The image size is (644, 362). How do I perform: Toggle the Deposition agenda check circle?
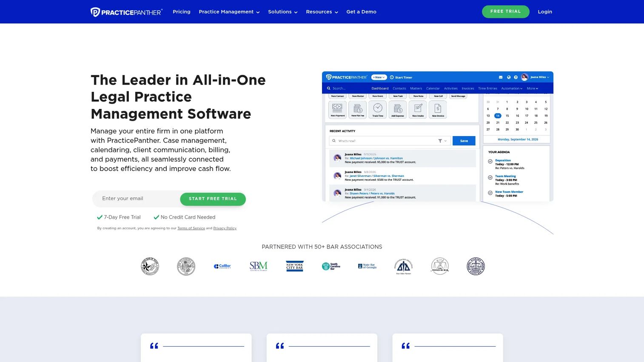click(490, 162)
